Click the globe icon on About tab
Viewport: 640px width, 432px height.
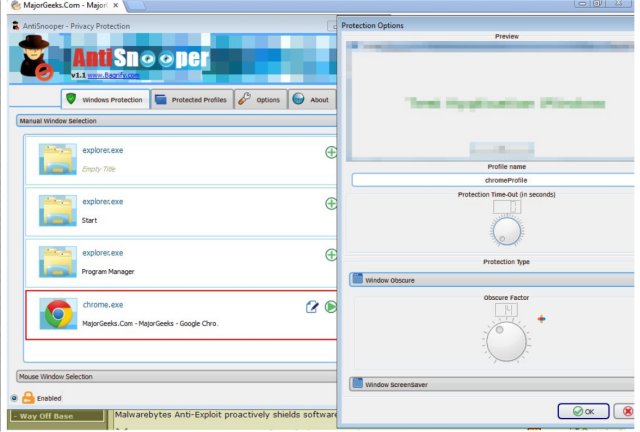click(x=298, y=99)
